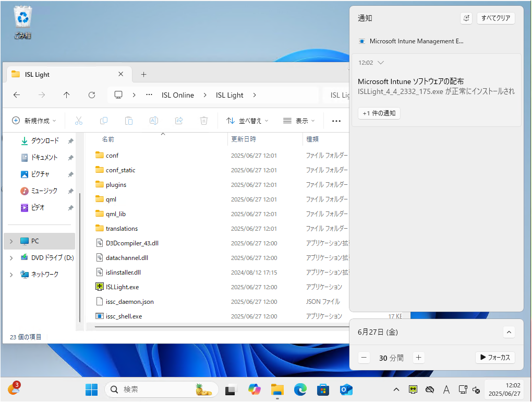This screenshot has width=532, height=402.
Task: Click すべてクリア to clear notifications
Action: point(495,18)
